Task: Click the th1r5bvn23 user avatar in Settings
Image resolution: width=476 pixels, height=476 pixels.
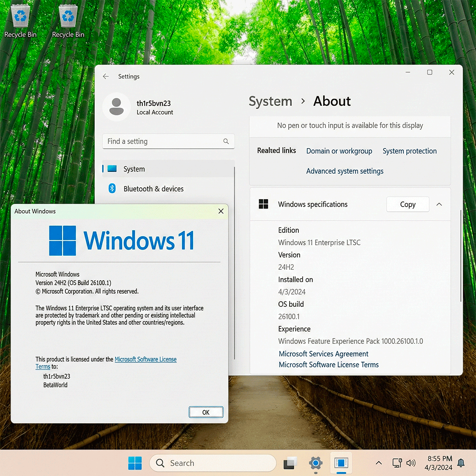Action: pos(116,107)
